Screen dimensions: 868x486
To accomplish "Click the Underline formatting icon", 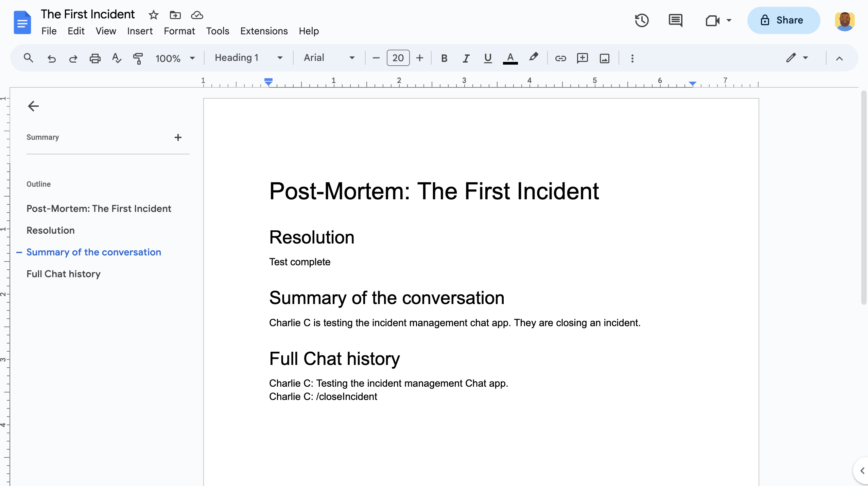I will pos(487,58).
